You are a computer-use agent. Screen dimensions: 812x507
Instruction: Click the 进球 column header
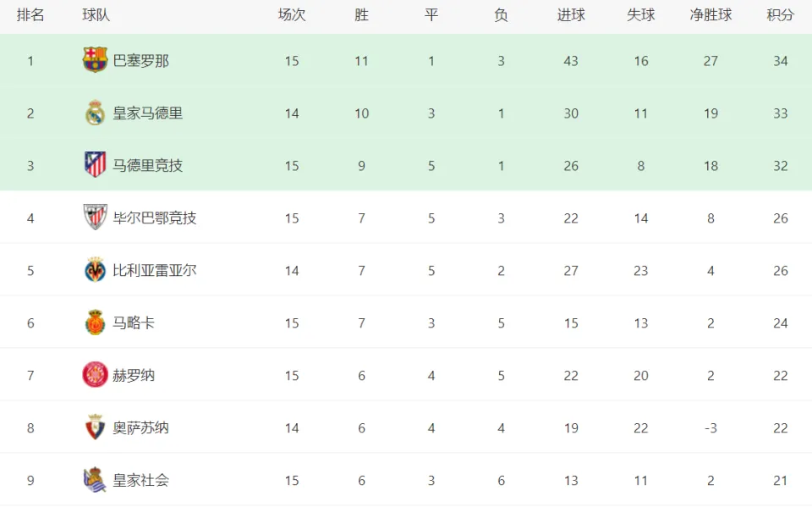pyautogui.click(x=571, y=15)
